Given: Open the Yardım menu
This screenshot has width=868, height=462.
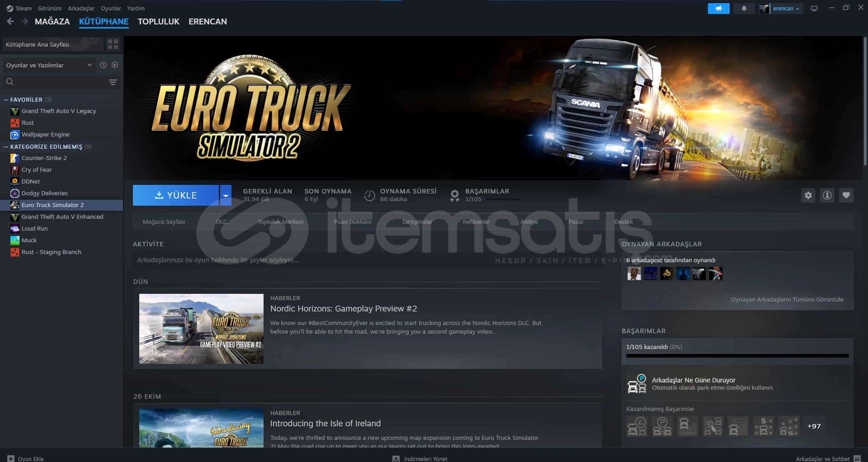Looking at the screenshot, I should [x=136, y=9].
